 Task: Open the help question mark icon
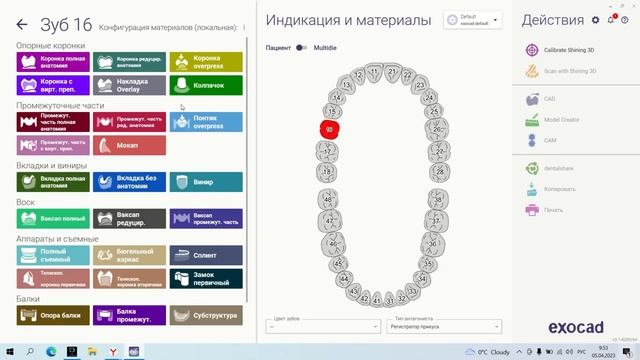[625, 20]
